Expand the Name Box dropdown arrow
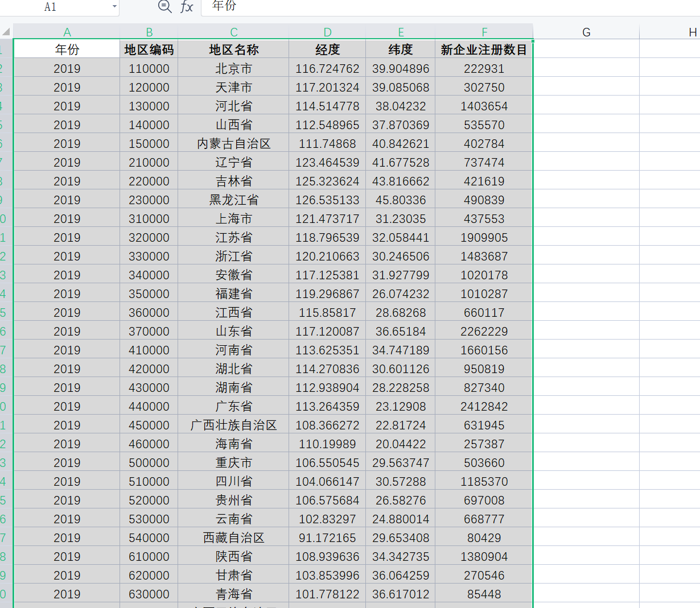This screenshot has width=700, height=608. (x=114, y=7)
